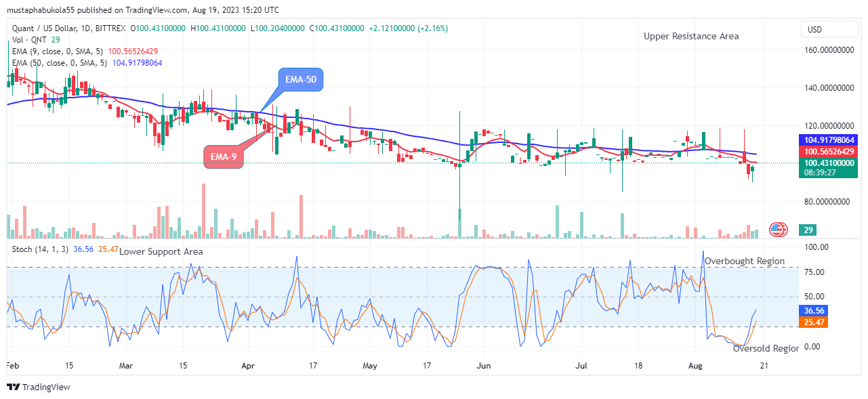Click the 100.43100000 current price label

coord(829,163)
